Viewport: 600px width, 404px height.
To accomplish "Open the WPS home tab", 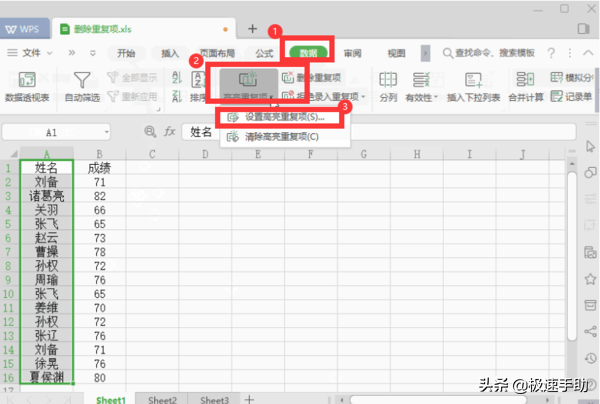I will coord(24,29).
